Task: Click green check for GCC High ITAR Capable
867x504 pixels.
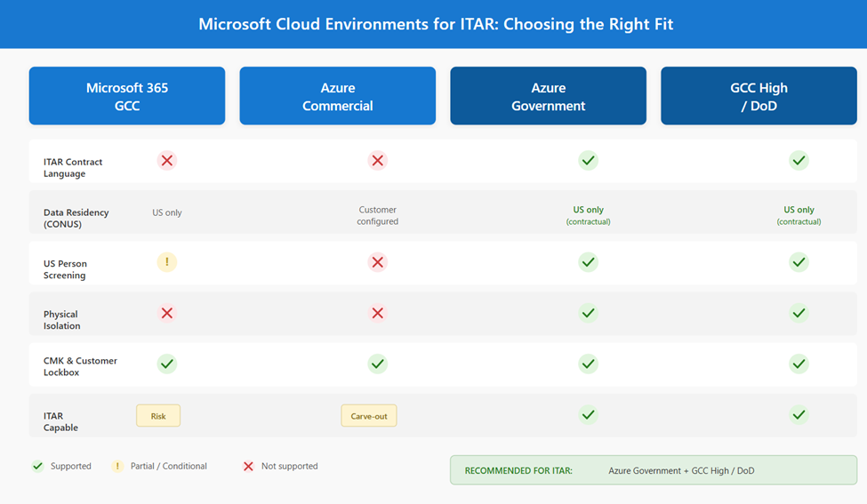Action: pos(799,414)
